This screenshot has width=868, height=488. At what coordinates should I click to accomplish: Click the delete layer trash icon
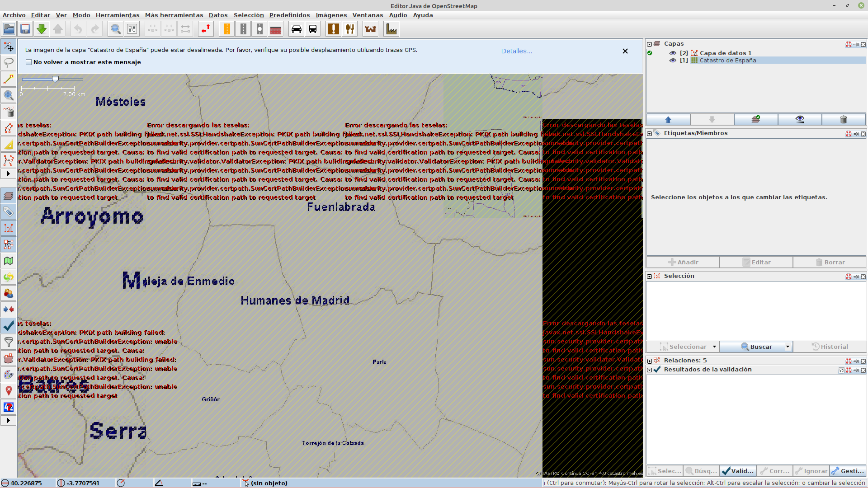pos(843,119)
